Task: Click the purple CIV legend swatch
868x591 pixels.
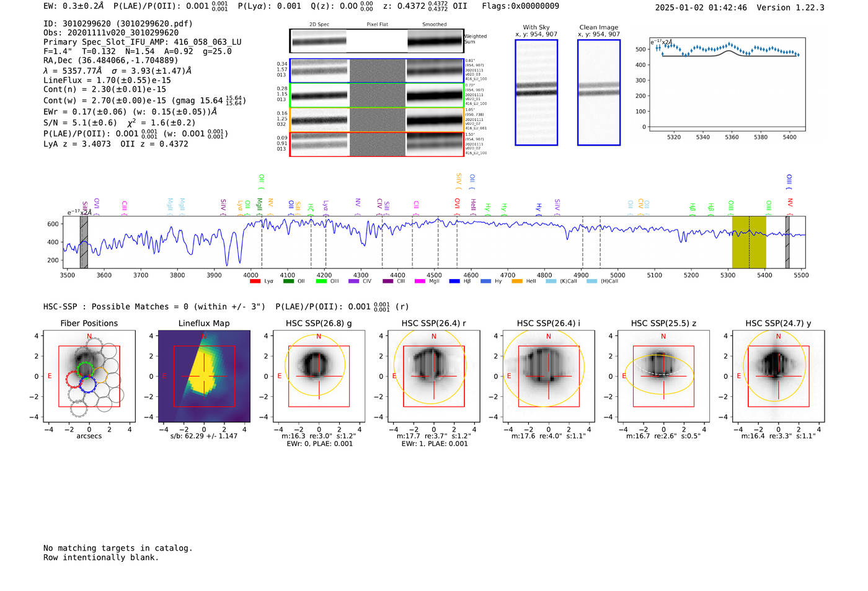Action: click(354, 282)
